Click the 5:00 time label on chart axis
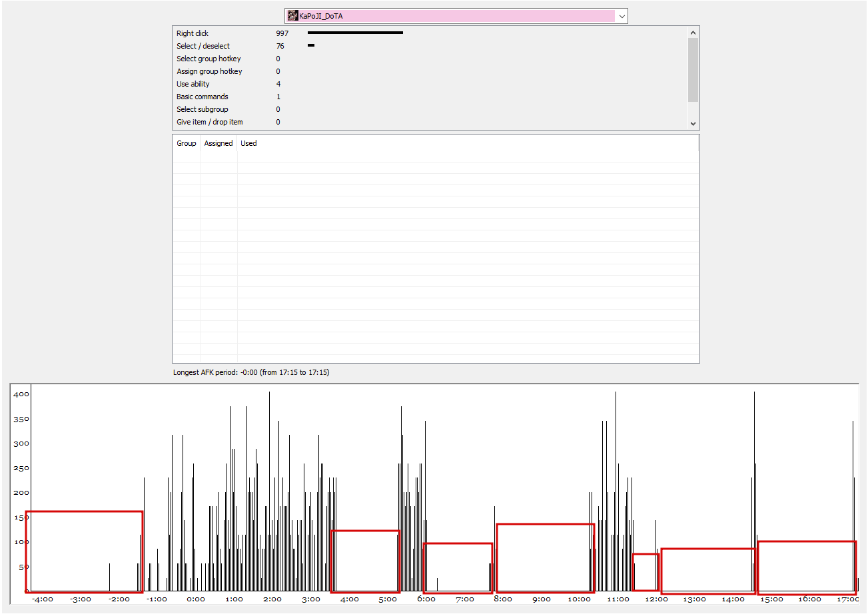868x614 pixels. pos(387,599)
